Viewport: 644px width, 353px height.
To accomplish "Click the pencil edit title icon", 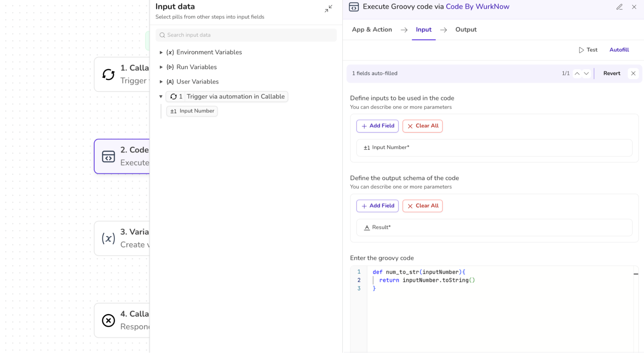I will 619,7.
